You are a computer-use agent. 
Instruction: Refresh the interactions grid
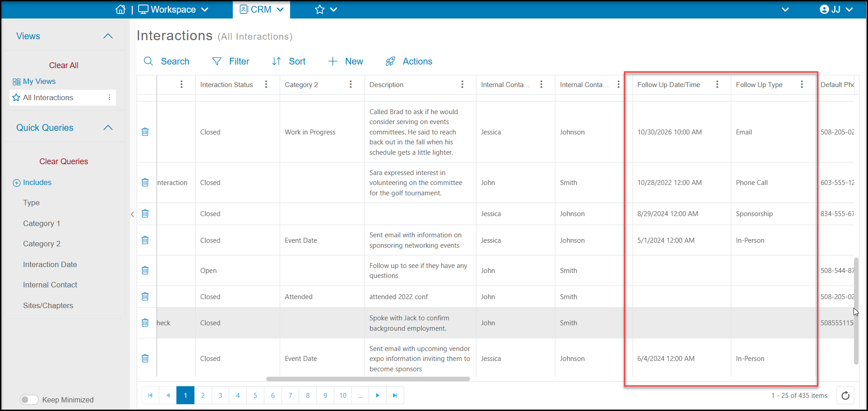point(845,396)
